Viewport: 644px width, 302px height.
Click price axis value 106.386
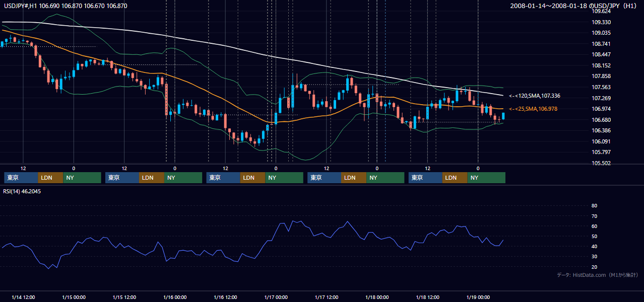[601, 130]
